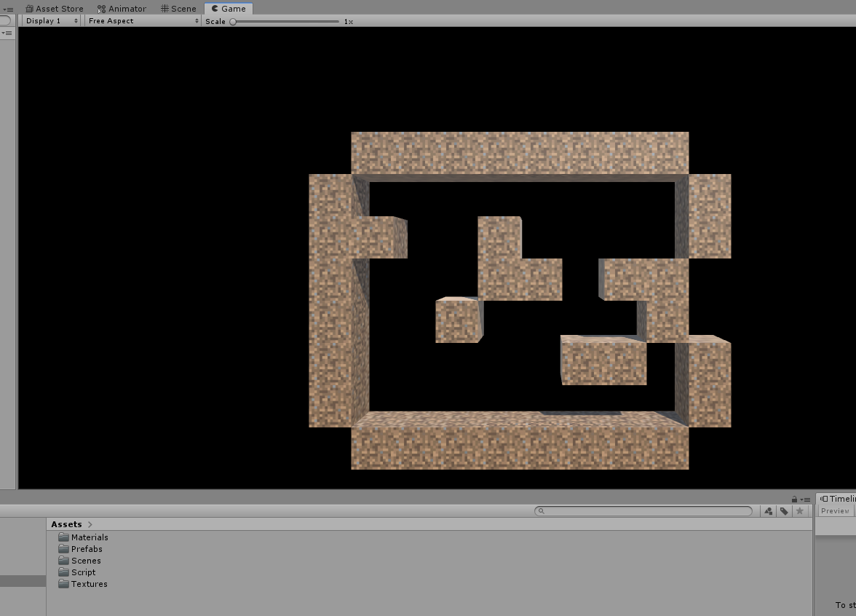Click the Preview button in the Timeline panel
Screen dimensions: 856x616
835,510
